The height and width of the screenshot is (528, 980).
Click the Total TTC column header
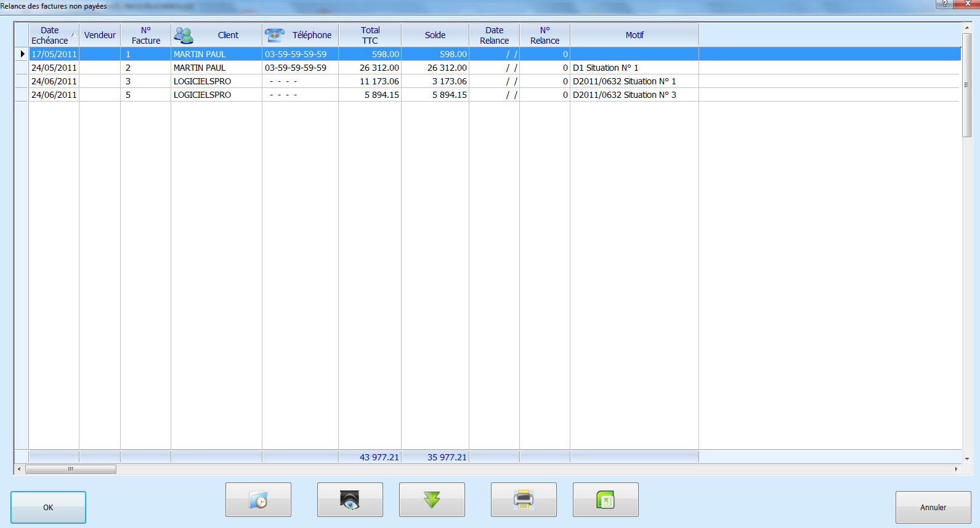point(370,35)
